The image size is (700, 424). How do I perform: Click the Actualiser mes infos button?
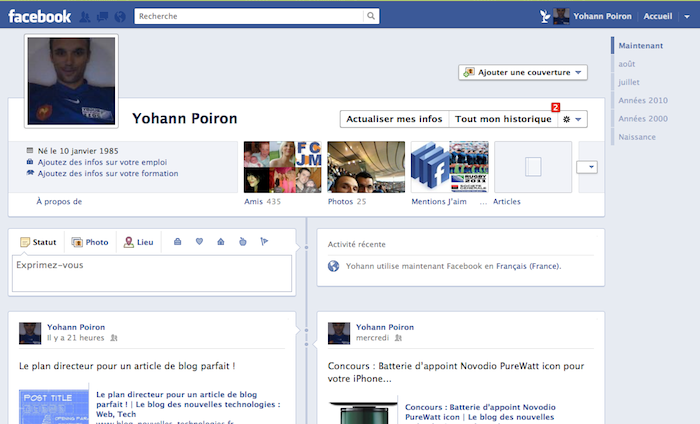click(394, 119)
